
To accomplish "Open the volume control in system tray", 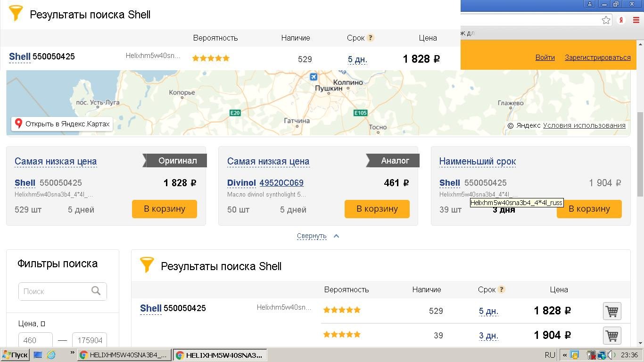I will [x=611, y=355].
